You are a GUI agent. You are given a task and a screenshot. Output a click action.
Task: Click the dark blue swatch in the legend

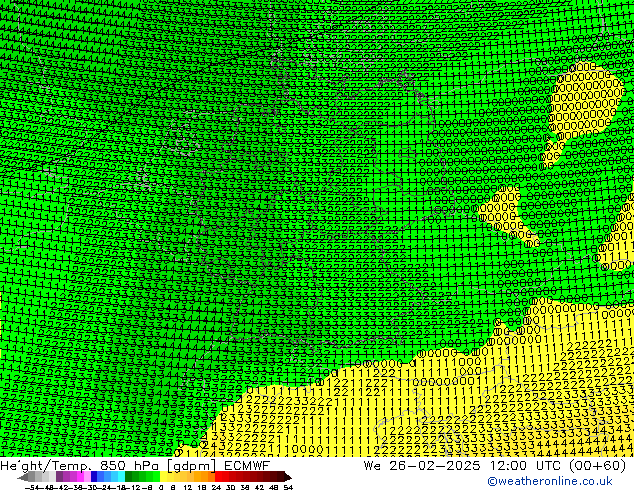94,477
